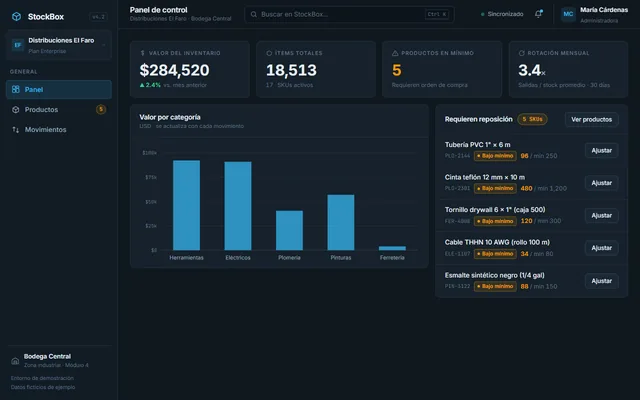Click the Requieren orden de compra caption
This screenshot has width=640, height=400.
pos(429,85)
